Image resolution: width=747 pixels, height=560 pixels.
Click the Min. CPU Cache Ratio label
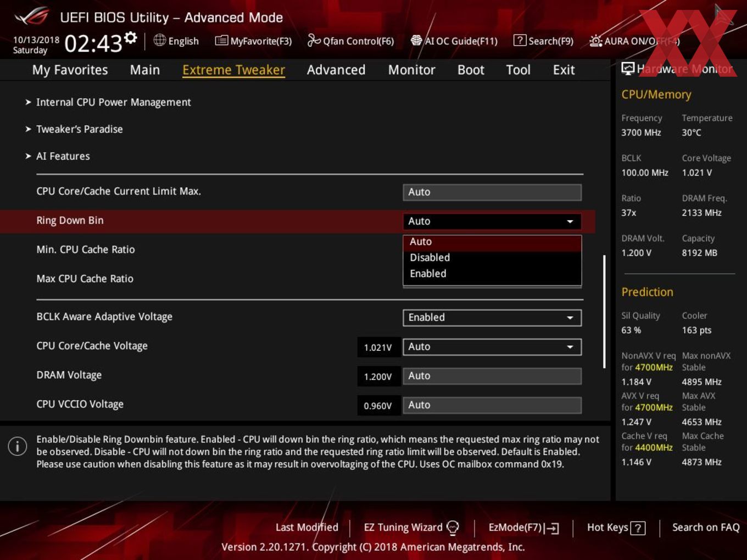[86, 249]
